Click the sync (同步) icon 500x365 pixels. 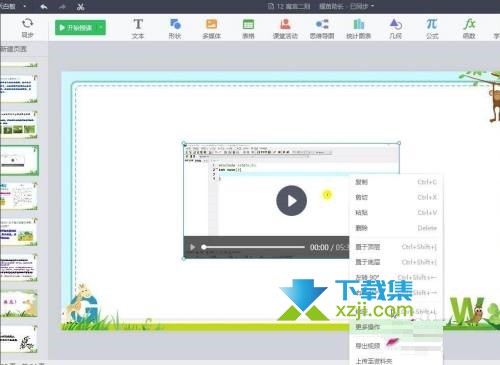27,27
